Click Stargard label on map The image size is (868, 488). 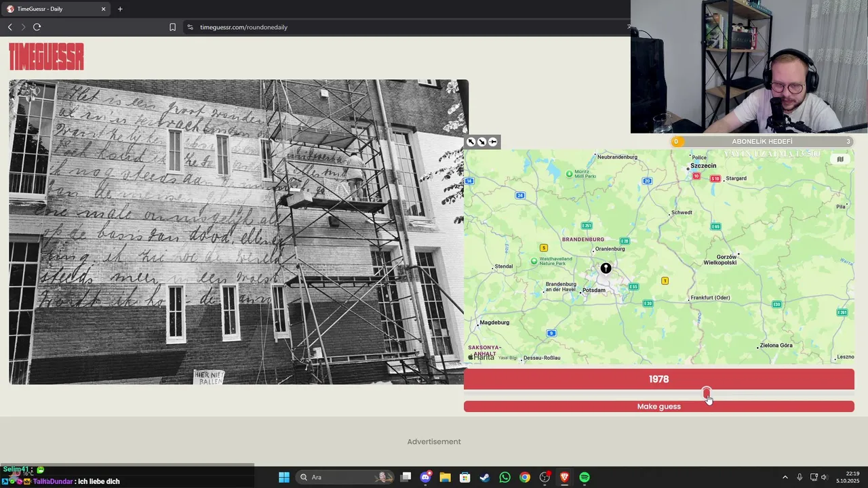[736, 178]
